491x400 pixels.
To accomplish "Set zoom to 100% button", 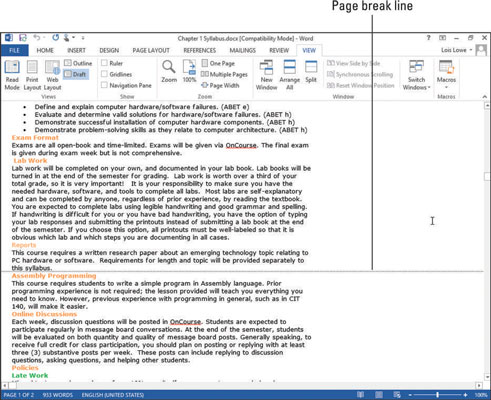I will (189, 72).
